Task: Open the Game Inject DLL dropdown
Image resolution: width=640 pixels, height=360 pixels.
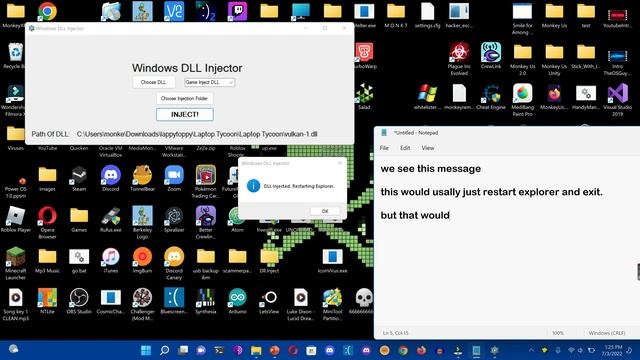Action: pos(209,82)
